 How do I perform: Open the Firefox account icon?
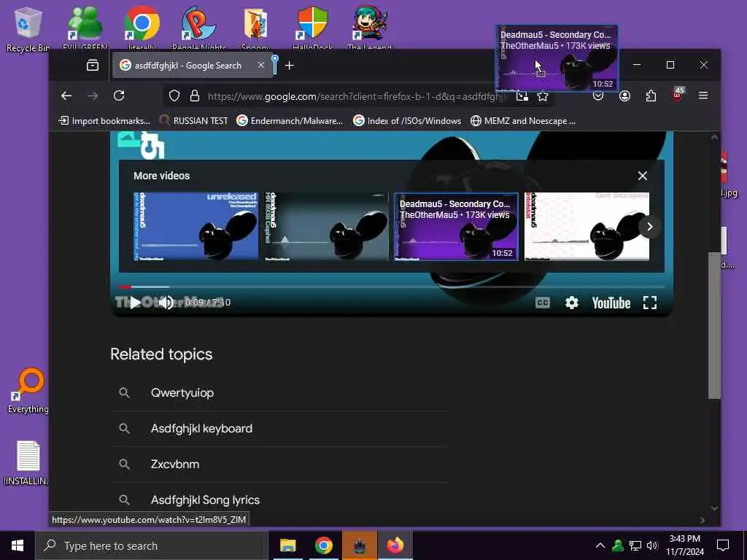[x=624, y=96]
